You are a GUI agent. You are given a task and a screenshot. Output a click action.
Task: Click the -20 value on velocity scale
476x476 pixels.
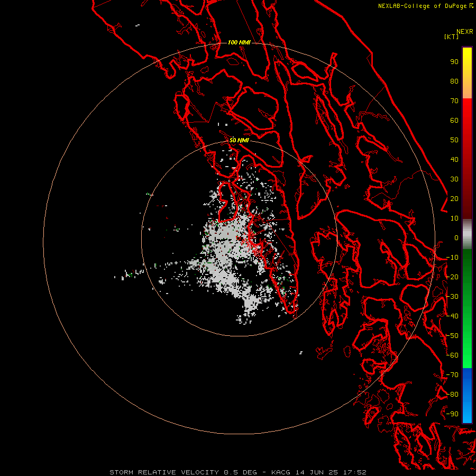pos(452,277)
